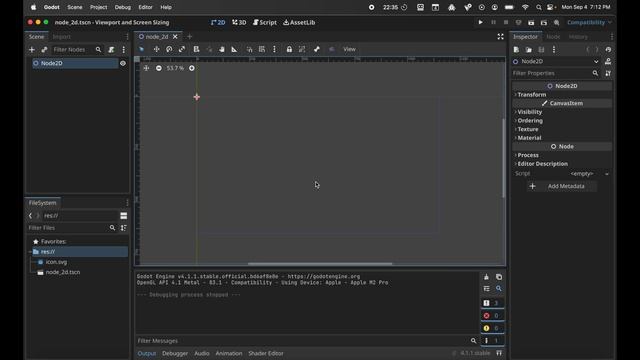Select the Move Mode tool
The image size is (640, 360).
pos(156,49)
